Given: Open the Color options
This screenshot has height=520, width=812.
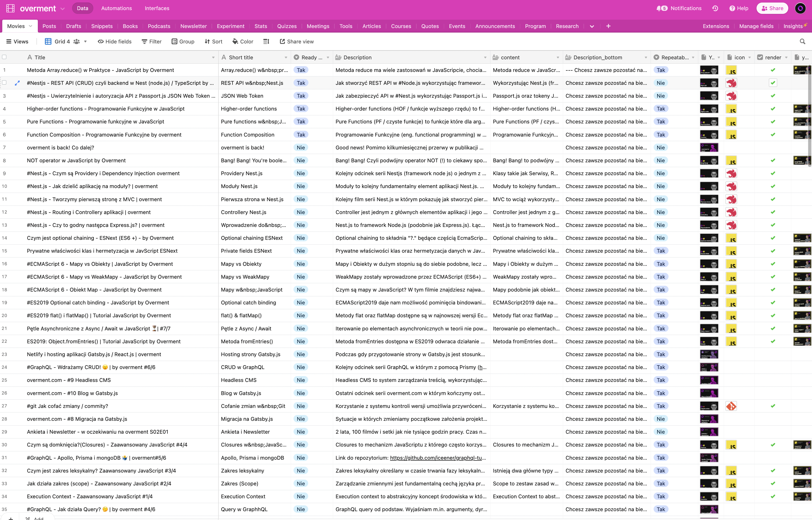Looking at the screenshot, I should (243, 42).
